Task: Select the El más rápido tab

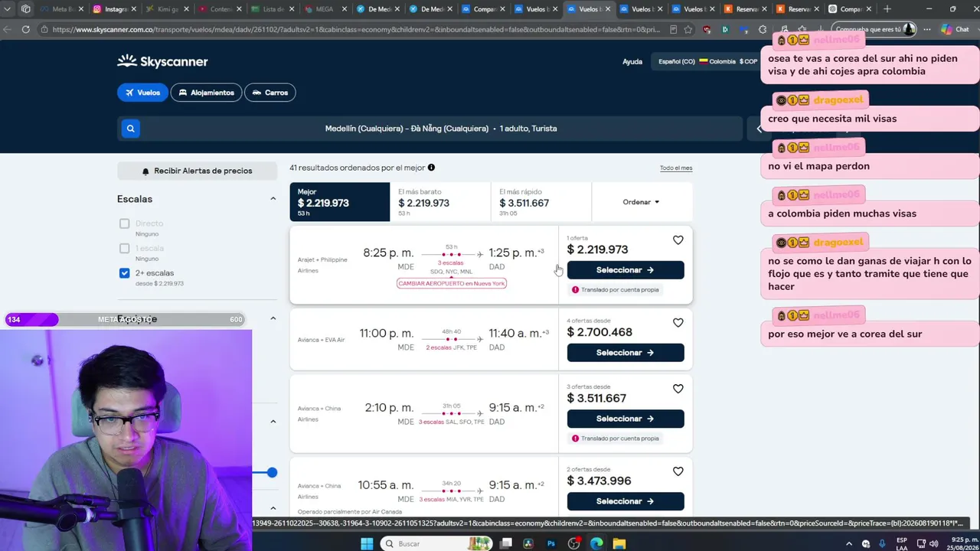Action: (541, 202)
